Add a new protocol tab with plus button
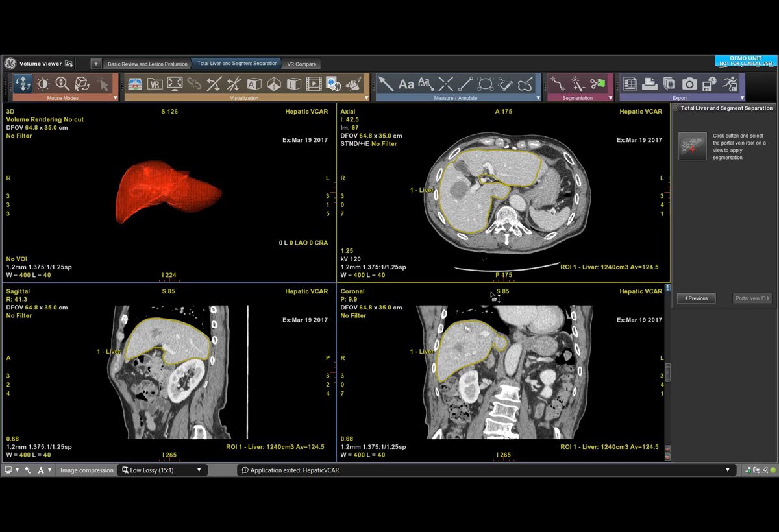This screenshot has height=532, width=779. [x=96, y=64]
